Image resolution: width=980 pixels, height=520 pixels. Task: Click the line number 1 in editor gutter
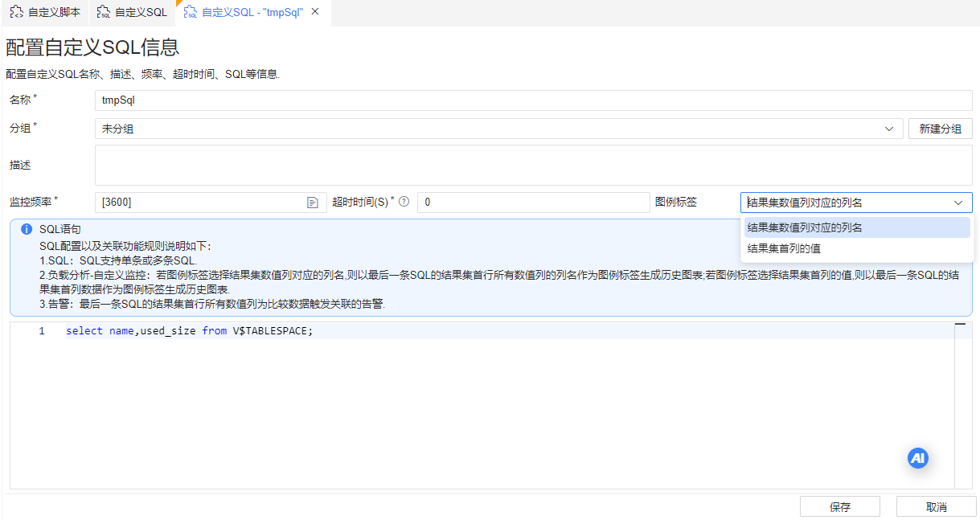pyautogui.click(x=42, y=331)
